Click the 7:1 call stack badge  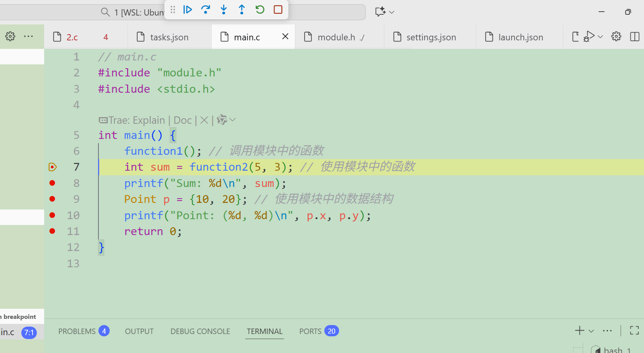click(x=29, y=332)
